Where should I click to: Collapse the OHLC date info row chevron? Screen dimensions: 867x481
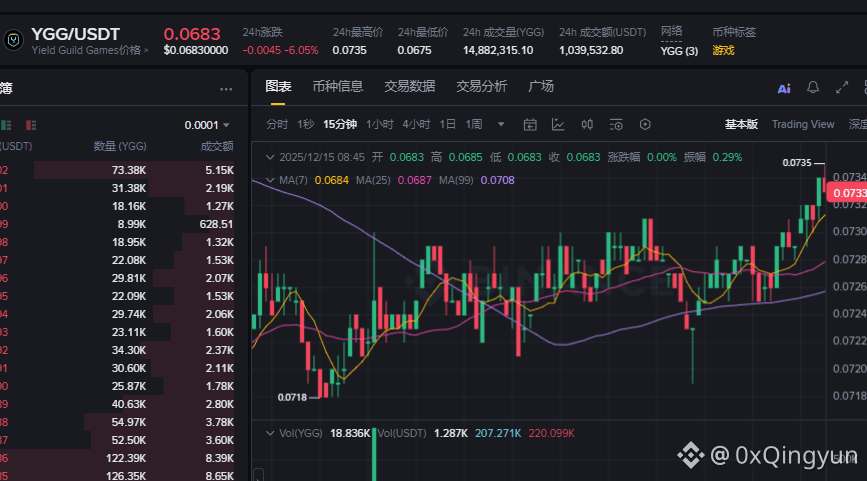click(270, 158)
